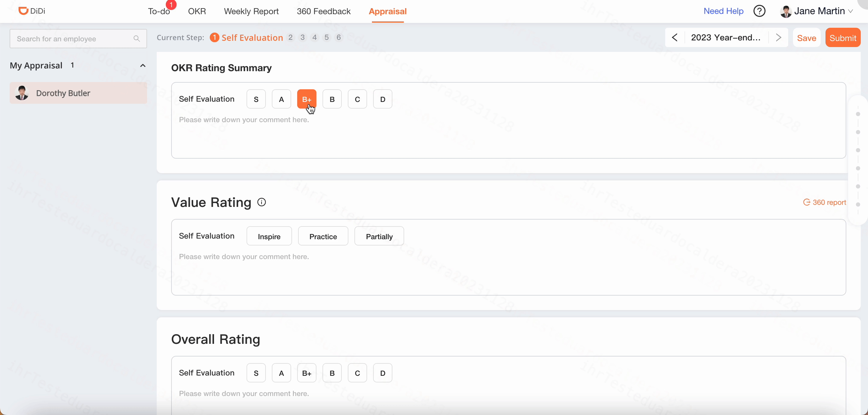Open the help question mark icon
This screenshot has width=868, height=415.
(759, 11)
